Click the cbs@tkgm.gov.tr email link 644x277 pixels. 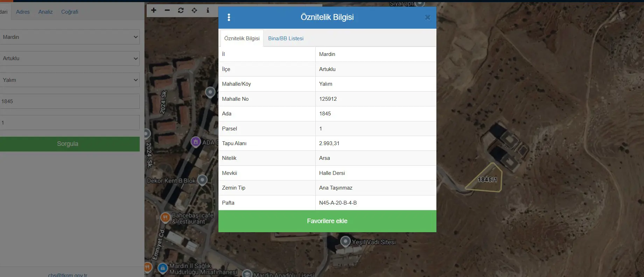pos(68,275)
